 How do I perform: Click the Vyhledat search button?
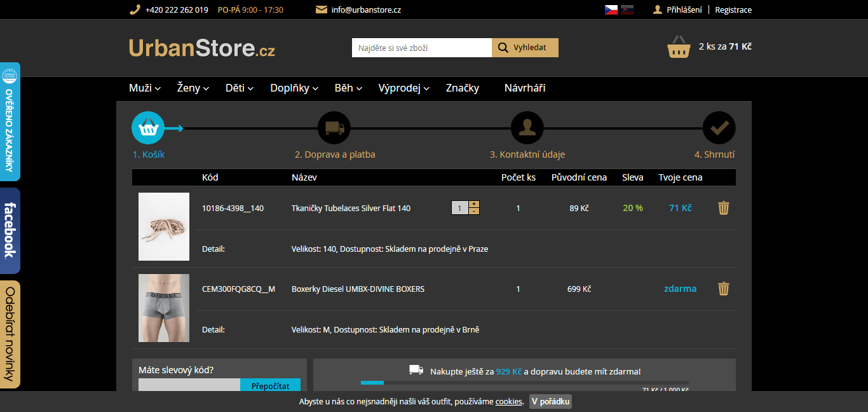(525, 48)
